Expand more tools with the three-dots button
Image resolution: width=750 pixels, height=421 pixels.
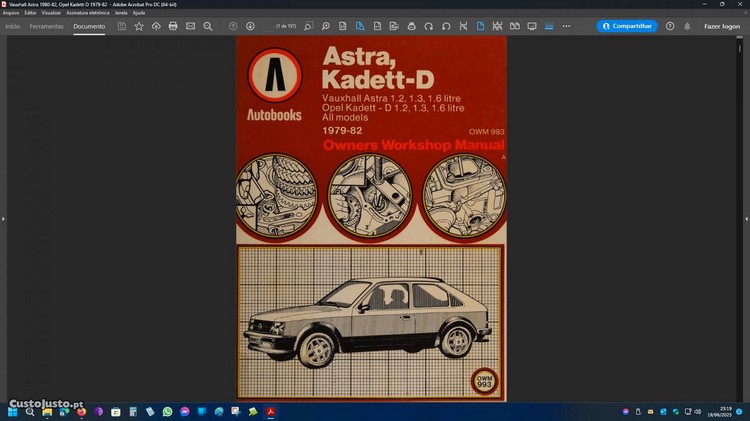tap(567, 26)
